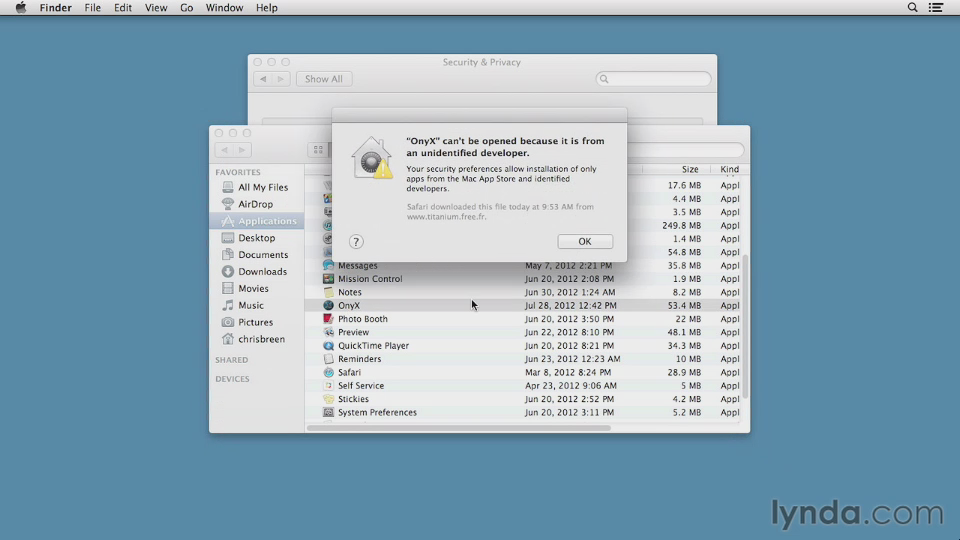Open the Apple menu

tap(21, 7)
